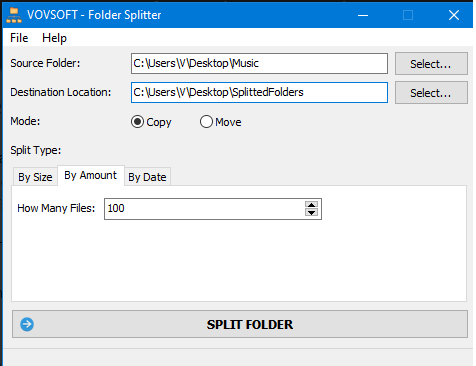Click the Mode label
The image size is (476, 366).
25,121
